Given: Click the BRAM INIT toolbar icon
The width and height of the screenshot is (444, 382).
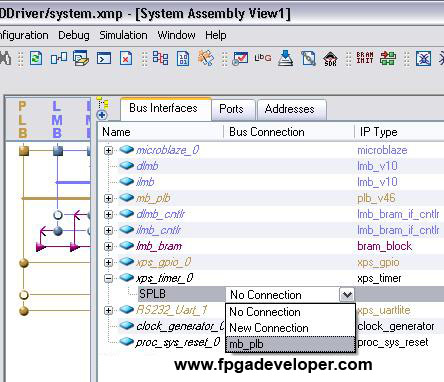Looking at the screenshot, I should (365, 58).
